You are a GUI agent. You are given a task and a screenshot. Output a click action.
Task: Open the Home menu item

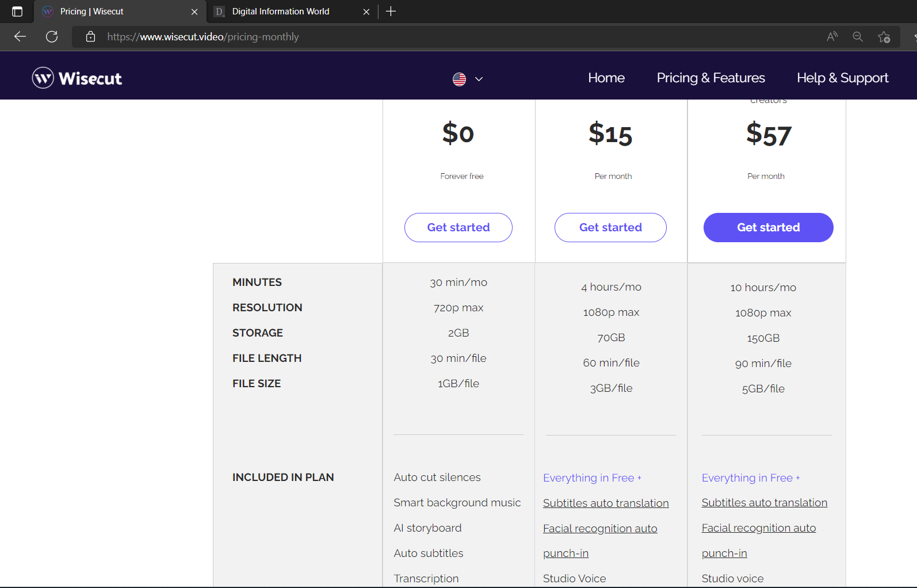click(x=606, y=78)
